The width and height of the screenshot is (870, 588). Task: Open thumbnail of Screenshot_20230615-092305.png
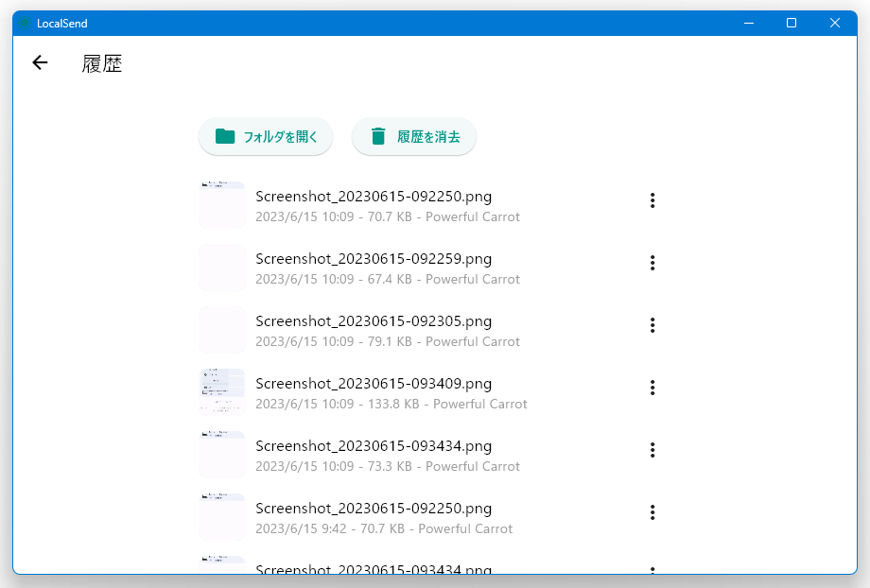tap(222, 330)
